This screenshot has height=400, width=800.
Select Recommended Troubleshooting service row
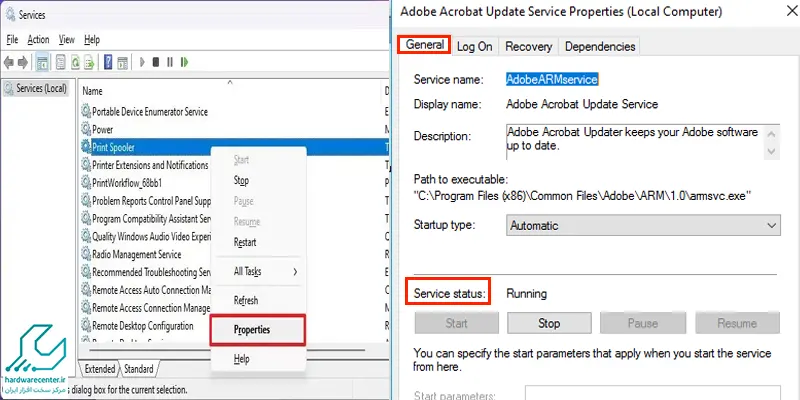(x=145, y=272)
